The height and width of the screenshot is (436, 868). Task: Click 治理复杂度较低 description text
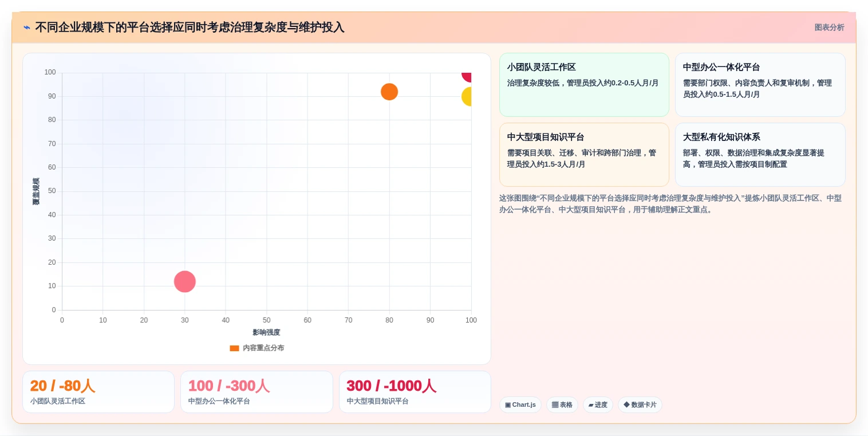click(x=583, y=83)
